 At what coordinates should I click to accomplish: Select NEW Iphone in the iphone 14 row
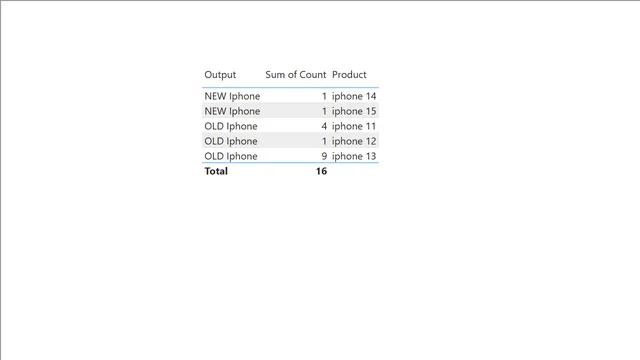tap(232, 96)
